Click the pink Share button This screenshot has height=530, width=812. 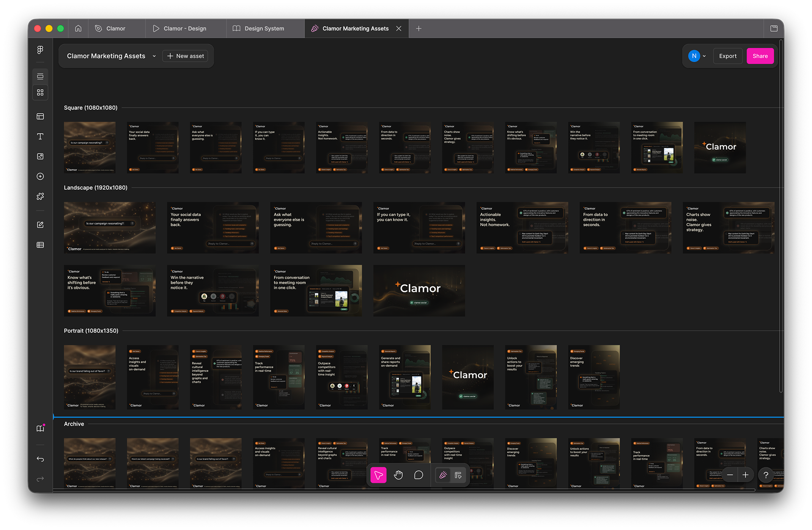760,56
